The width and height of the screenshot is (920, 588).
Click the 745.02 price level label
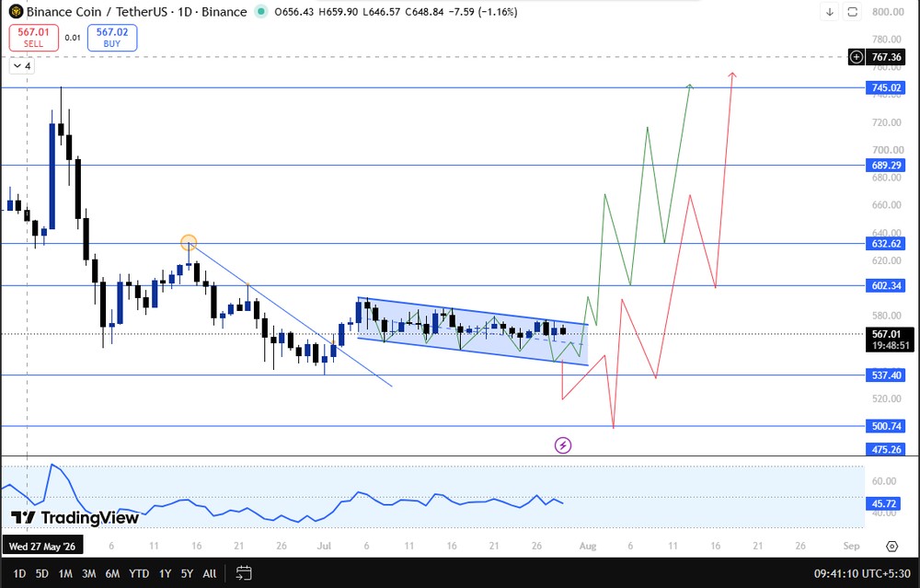pos(886,87)
